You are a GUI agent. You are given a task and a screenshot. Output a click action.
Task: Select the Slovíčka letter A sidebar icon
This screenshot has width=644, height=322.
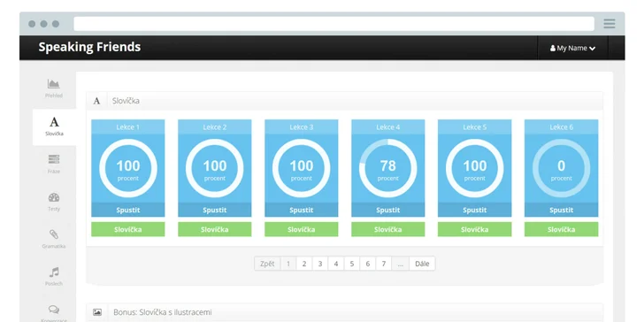(54, 122)
